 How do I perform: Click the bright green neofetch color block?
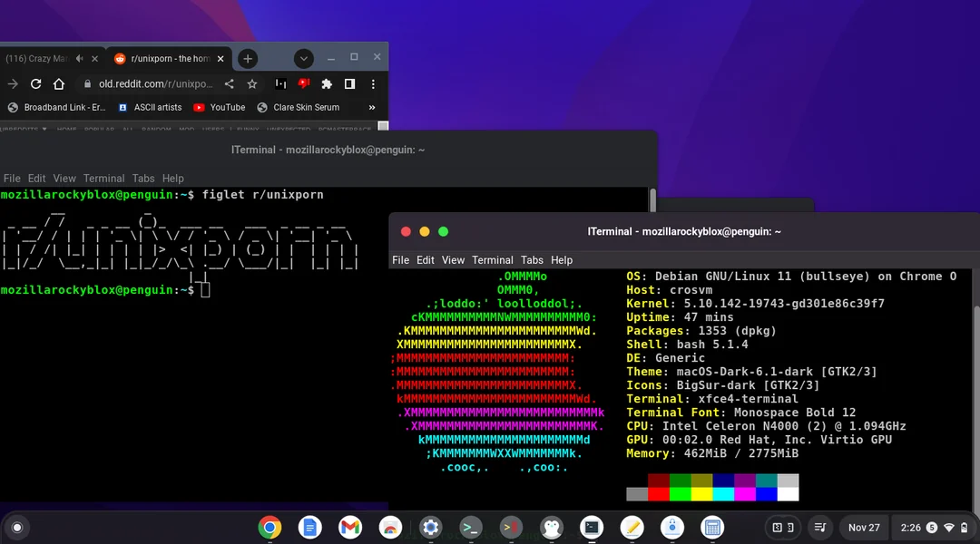(x=680, y=495)
